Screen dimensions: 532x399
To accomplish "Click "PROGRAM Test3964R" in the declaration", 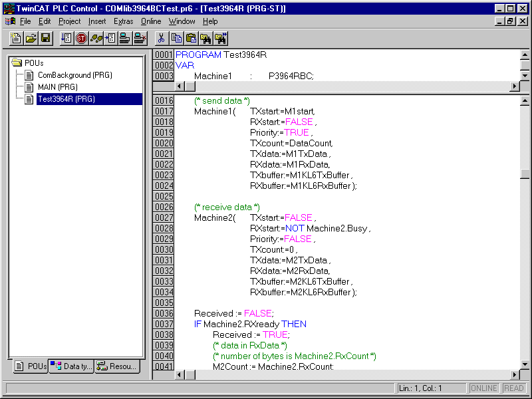I will pos(221,55).
